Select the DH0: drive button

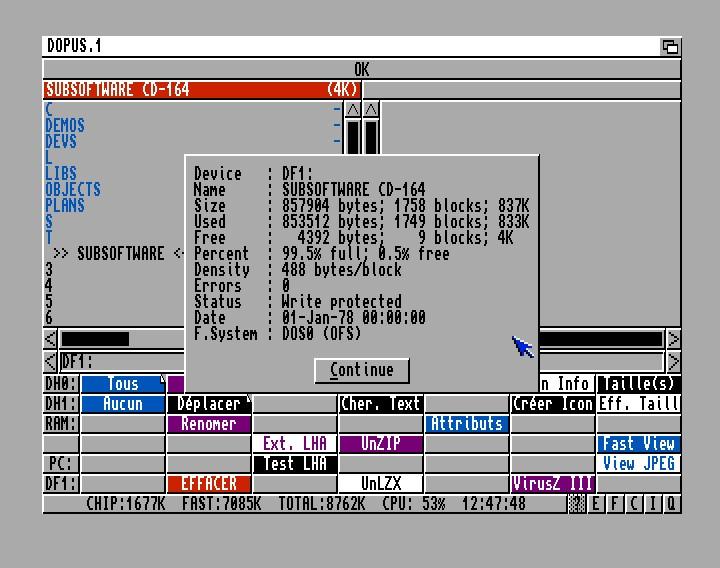click(x=60, y=384)
